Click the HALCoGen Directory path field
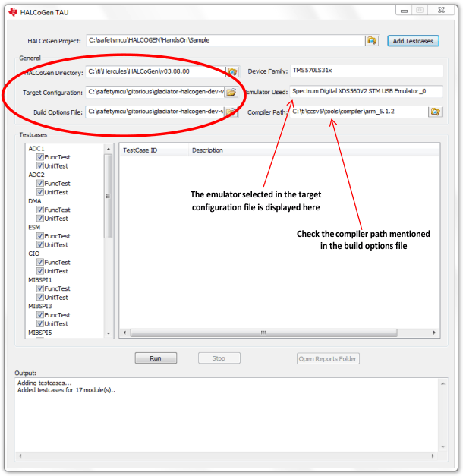The image size is (463, 476). (156, 71)
